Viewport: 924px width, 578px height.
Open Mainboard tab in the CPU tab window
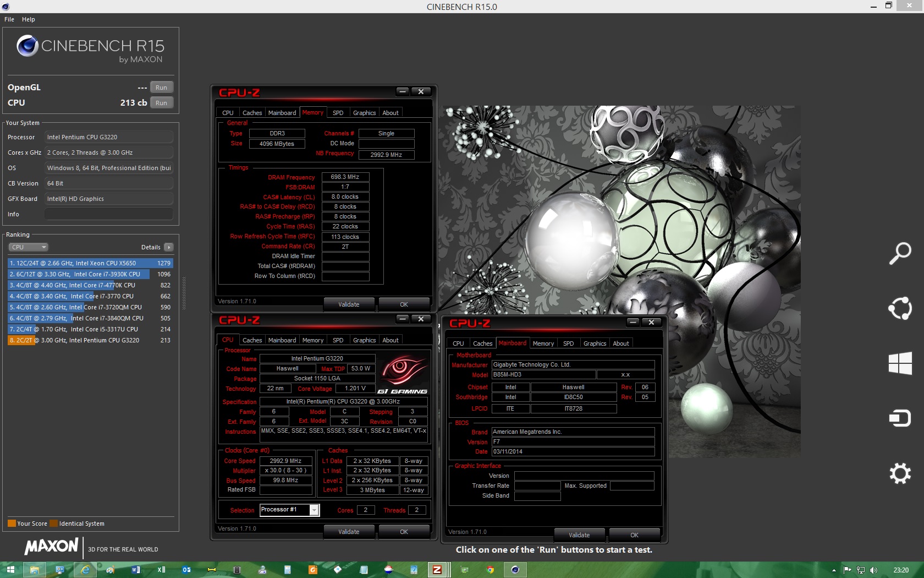[282, 340]
